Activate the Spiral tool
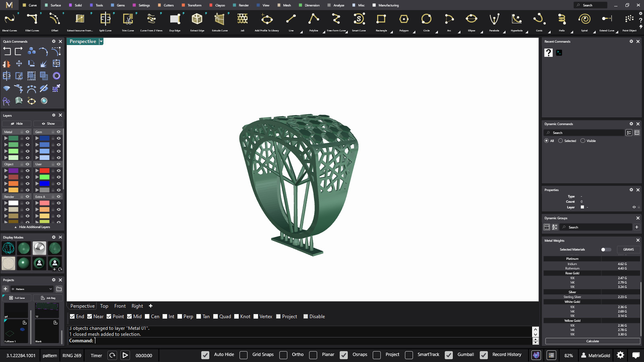This screenshot has height=362, width=644. pyautogui.click(x=584, y=21)
